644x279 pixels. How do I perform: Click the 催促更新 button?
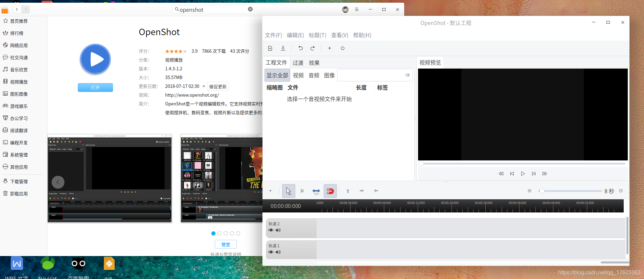point(218,86)
